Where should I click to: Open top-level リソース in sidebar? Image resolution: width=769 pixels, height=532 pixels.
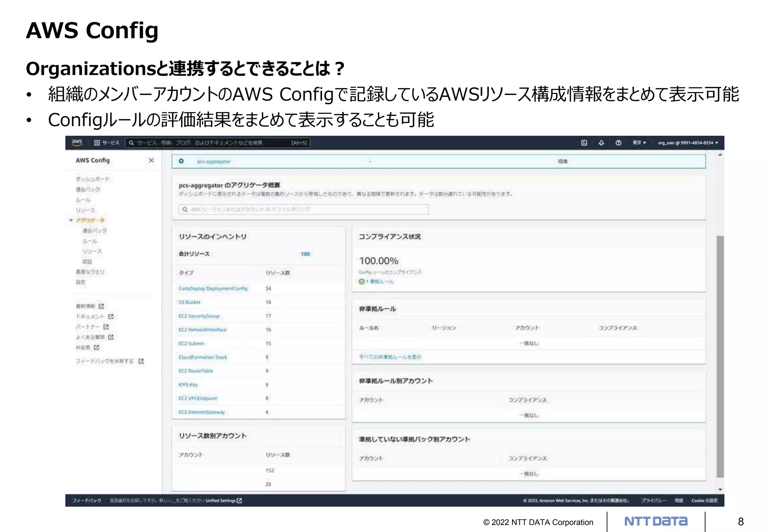point(85,210)
